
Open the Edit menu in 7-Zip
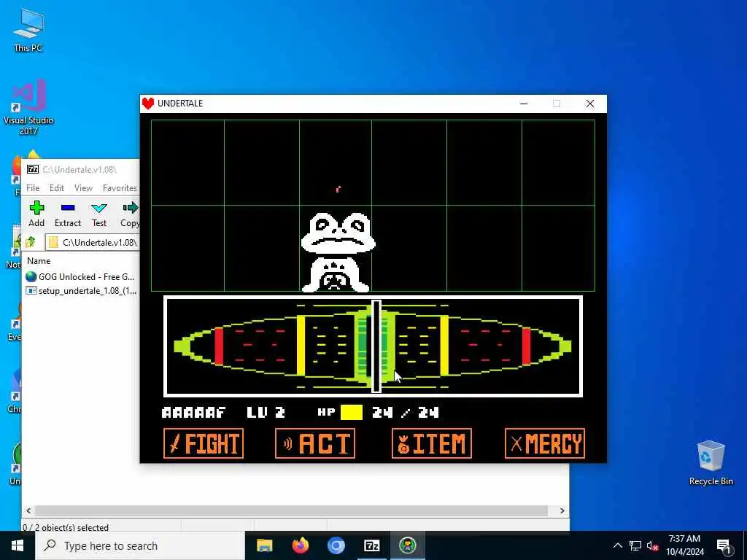[x=57, y=188]
